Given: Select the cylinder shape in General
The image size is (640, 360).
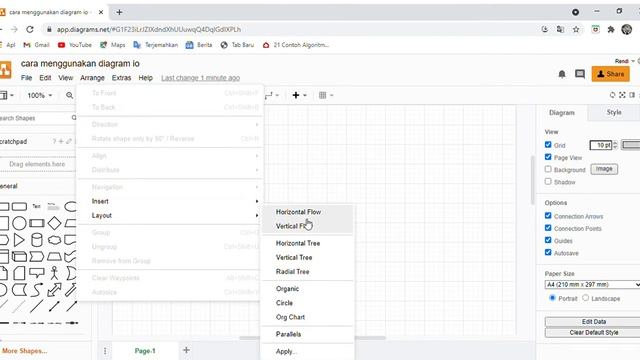Looking at the screenshot, I should click(x=37, y=240).
